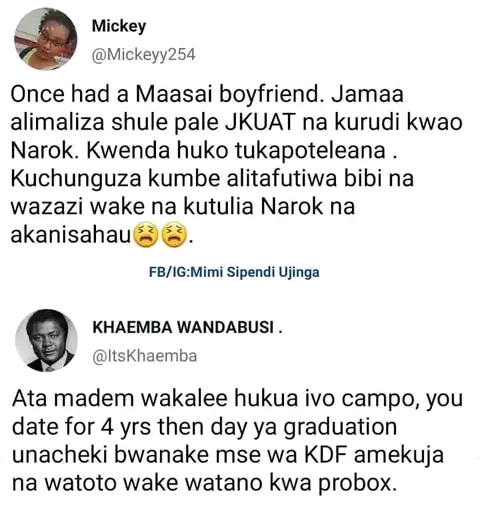The width and height of the screenshot is (480, 515).
Task: Open the @Mickeyy254 handle
Action: tap(143, 55)
